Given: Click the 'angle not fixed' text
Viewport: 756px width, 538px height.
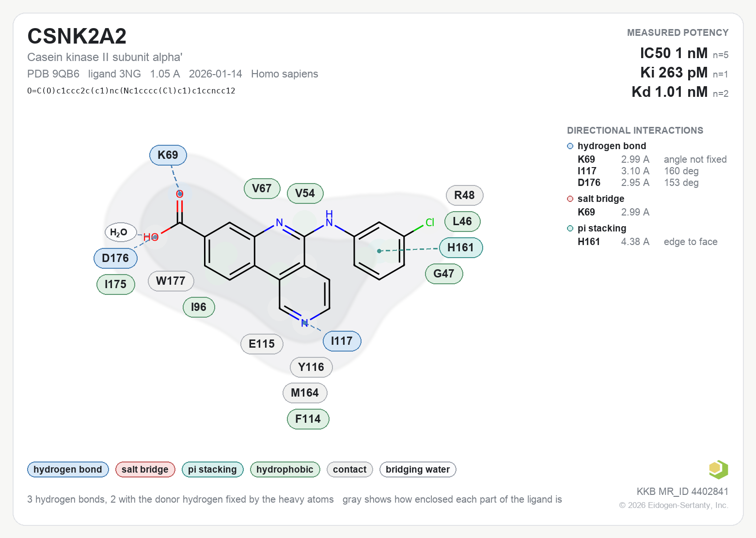Looking at the screenshot, I should click(x=695, y=159).
